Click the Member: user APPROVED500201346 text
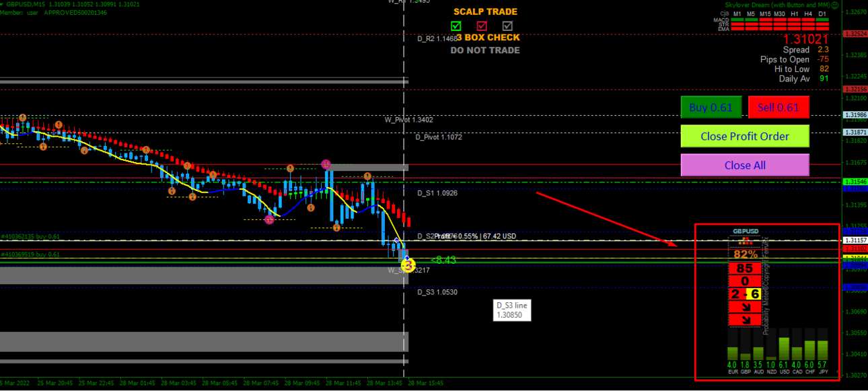This screenshot has height=391, width=868. tap(54, 13)
